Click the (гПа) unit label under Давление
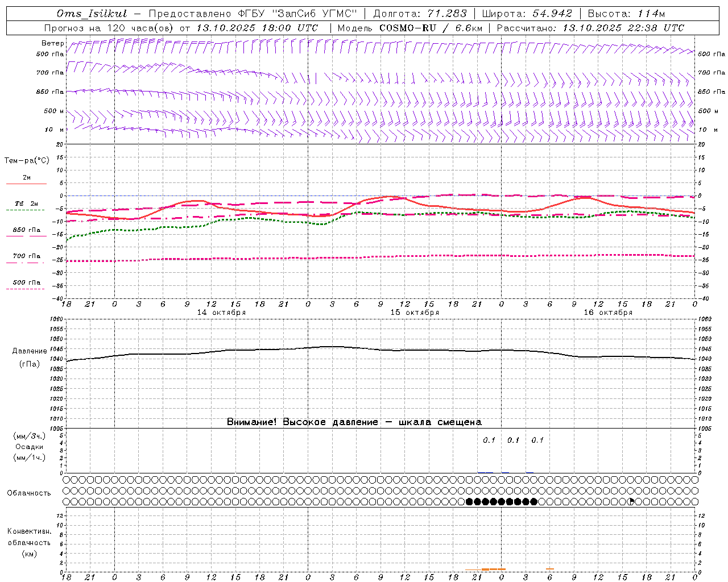Viewport: 728px width, 582px height. [x=30, y=364]
